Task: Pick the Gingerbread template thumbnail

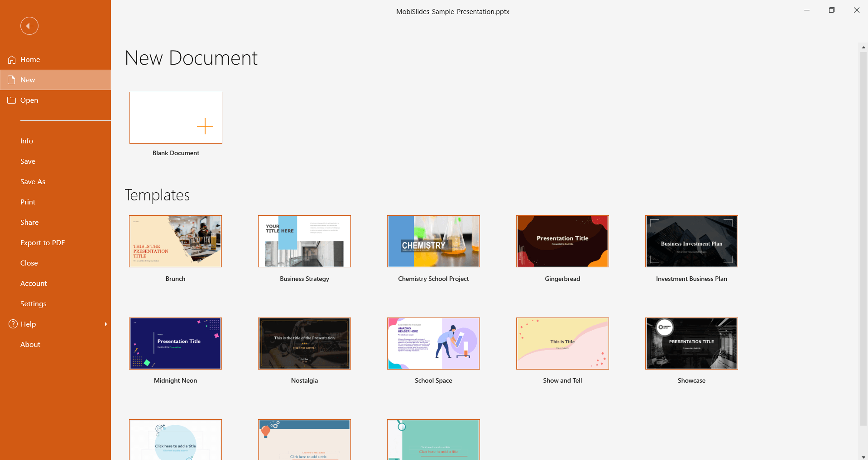Action: click(563, 242)
